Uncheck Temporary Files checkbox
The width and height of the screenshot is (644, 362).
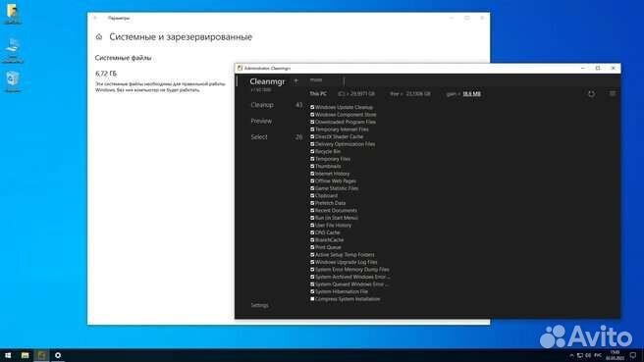(x=312, y=159)
